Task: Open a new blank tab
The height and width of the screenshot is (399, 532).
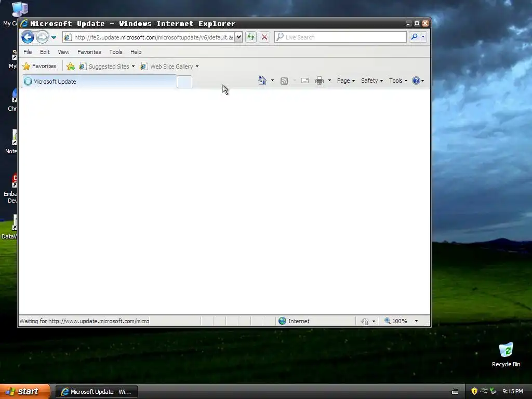Action: point(184,82)
